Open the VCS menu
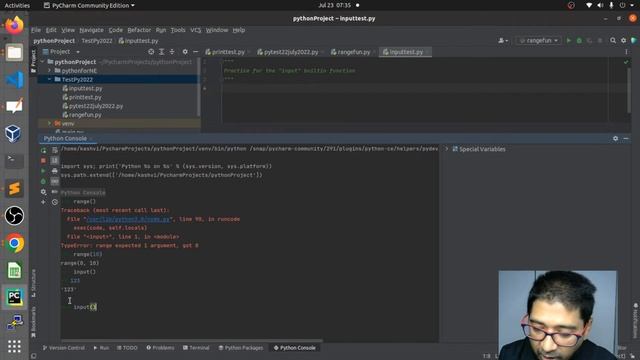This screenshot has width=640, height=360. tap(196, 30)
